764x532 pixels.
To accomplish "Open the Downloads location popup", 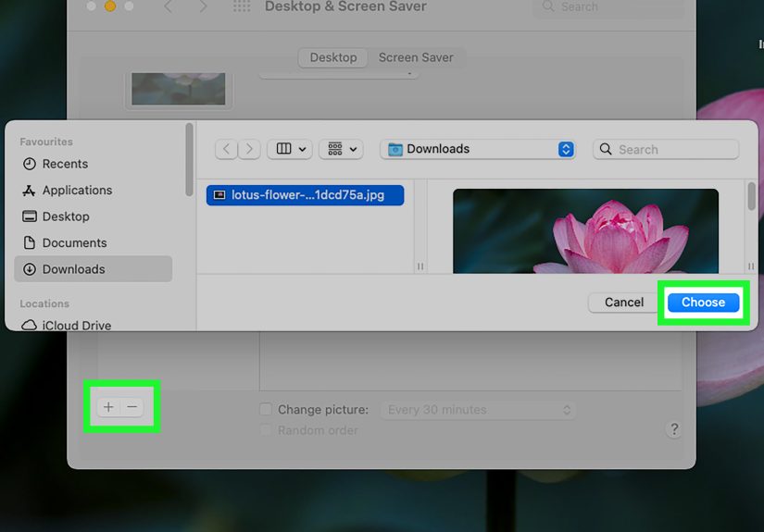I will pos(478,149).
